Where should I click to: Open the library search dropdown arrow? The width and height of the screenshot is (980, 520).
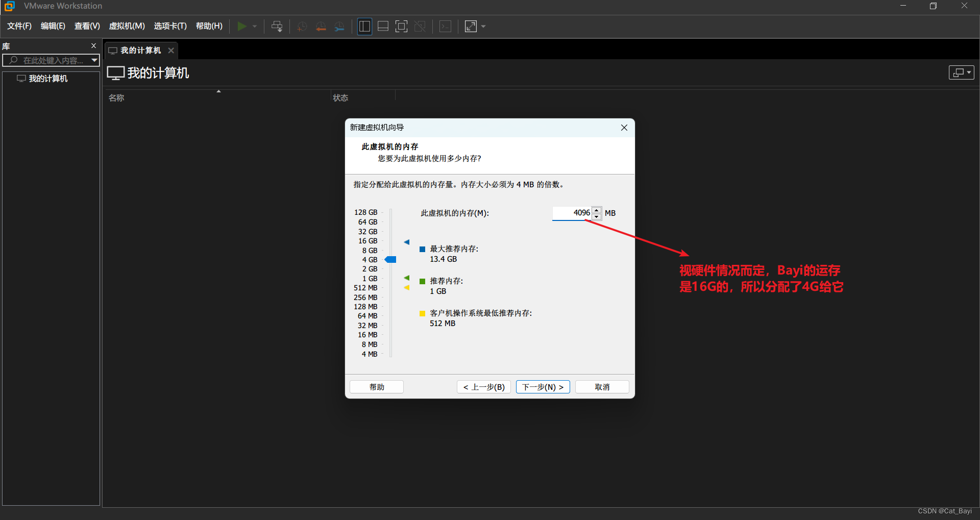[94, 60]
